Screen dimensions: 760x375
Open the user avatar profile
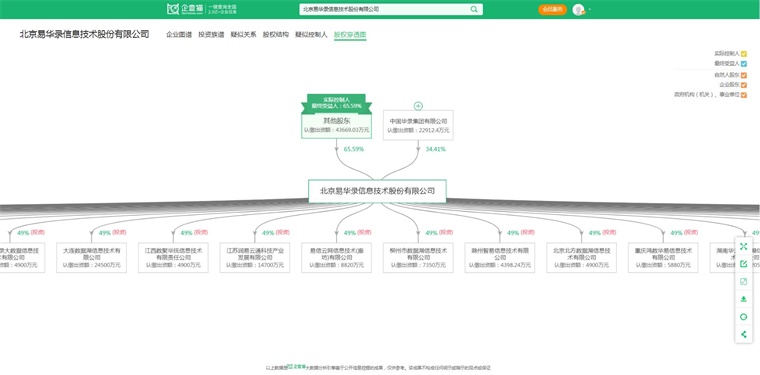point(578,9)
